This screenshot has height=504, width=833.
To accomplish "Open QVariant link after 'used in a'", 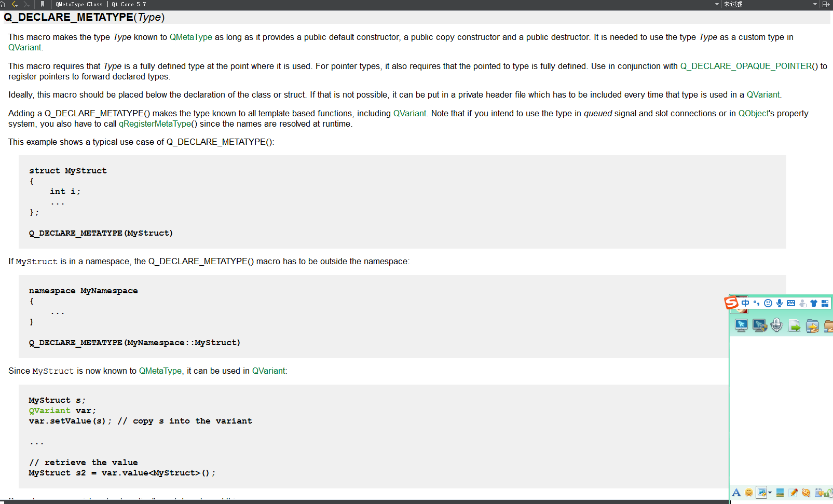I will click(x=763, y=95).
